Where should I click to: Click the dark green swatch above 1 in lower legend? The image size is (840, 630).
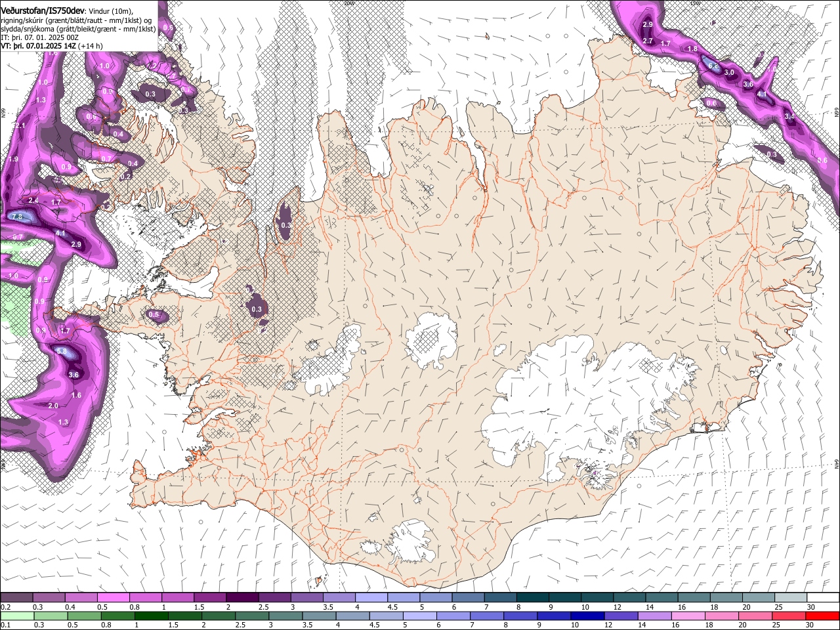pyautogui.click(x=151, y=616)
